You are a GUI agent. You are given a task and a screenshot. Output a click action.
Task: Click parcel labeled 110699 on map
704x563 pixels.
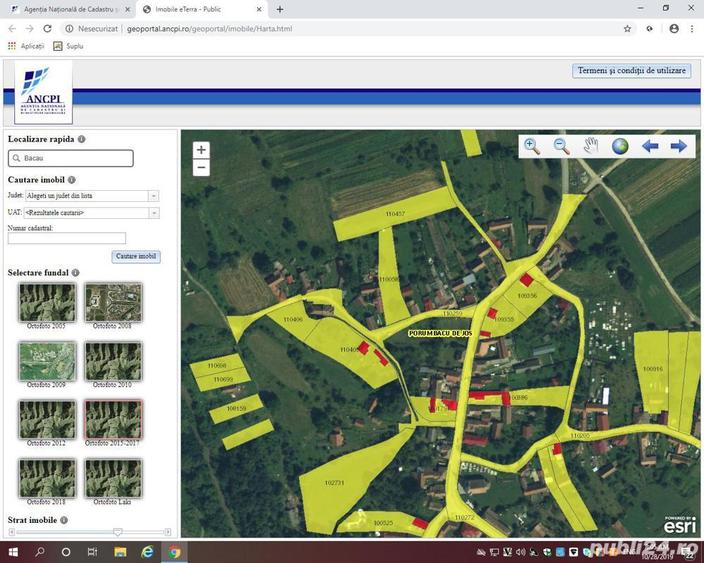coord(223,379)
